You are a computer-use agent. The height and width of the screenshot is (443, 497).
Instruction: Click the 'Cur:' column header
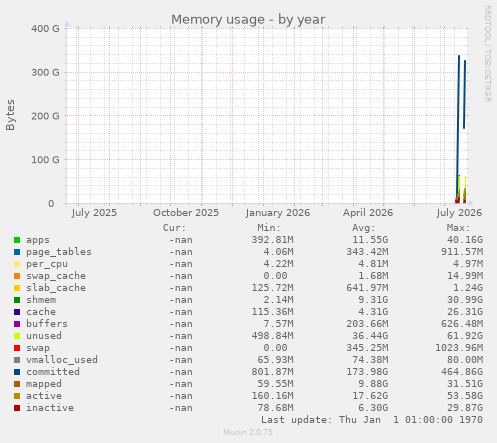point(174,228)
